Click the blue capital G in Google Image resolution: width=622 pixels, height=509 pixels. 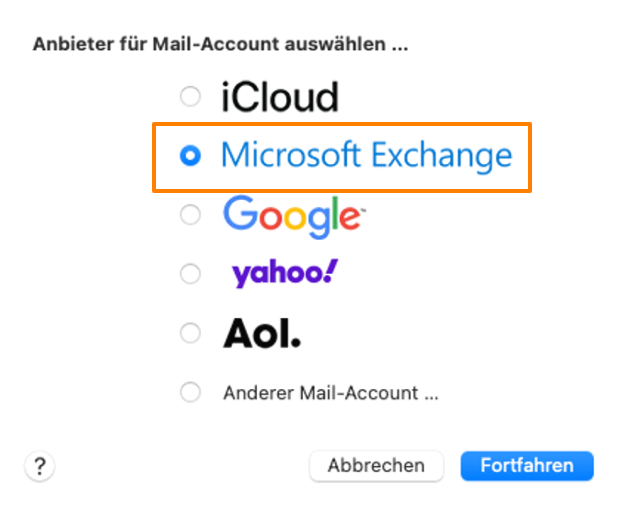pos(241,213)
